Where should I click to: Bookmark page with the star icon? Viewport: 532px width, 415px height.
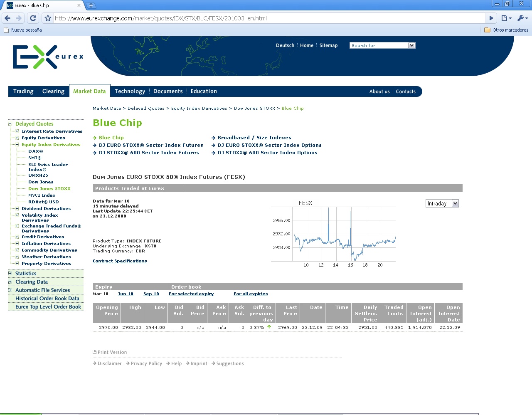pyautogui.click(x=48, y=18)
